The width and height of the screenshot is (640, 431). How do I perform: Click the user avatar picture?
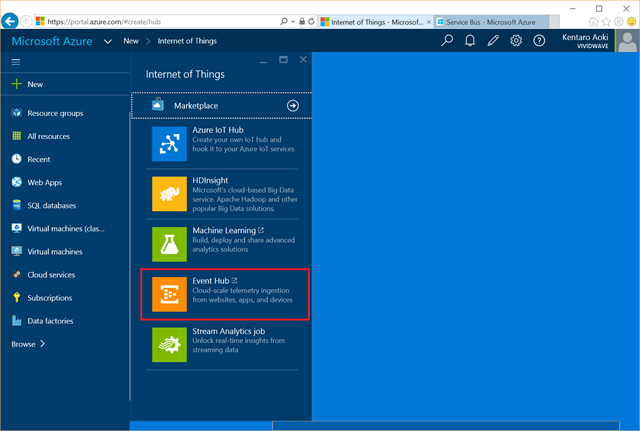point(628,41)
